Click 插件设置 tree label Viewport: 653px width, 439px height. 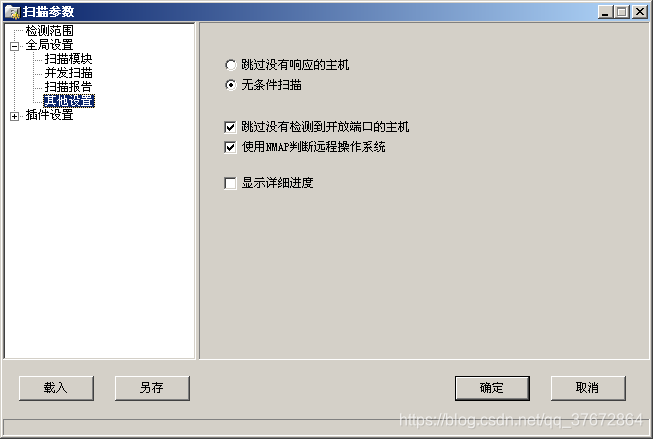pyautogui.click(x=49, y=115)
